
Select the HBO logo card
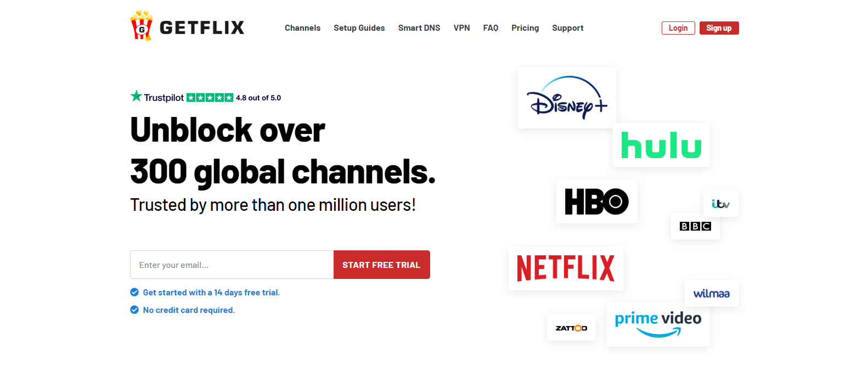tap(596, 202)
